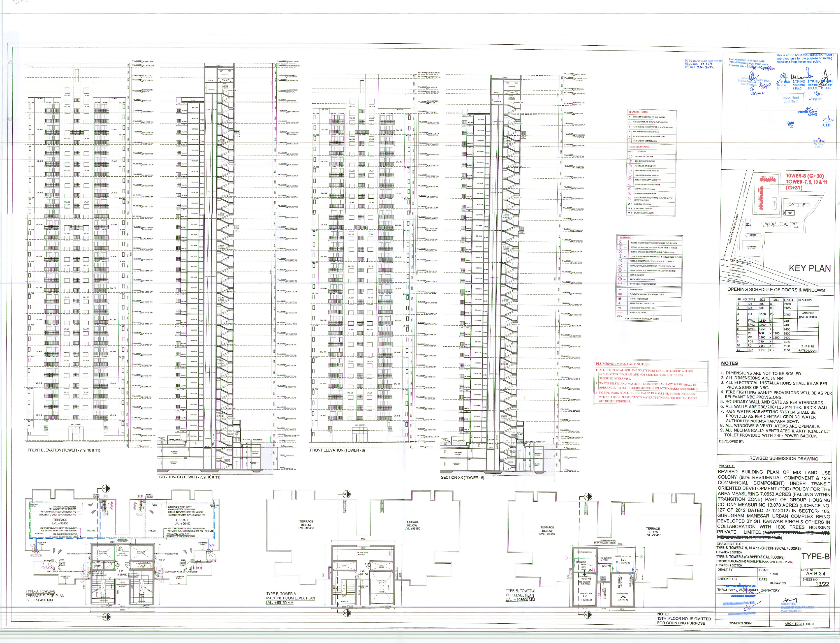
Task: Click section marker above machine room plan
Action: click(x=346, y=494)
